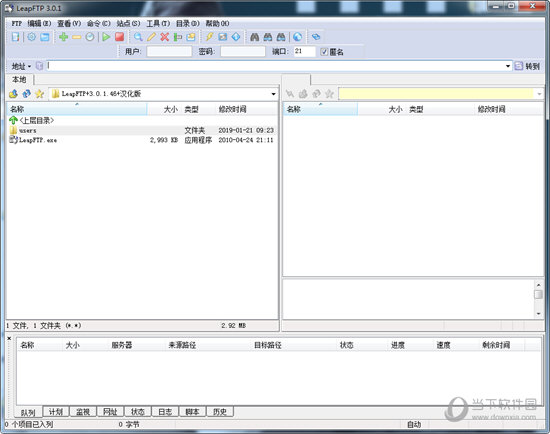Click the green plus add-to-queue icon
This screenshot has width=550, height=434.
(x=63, y=36)
